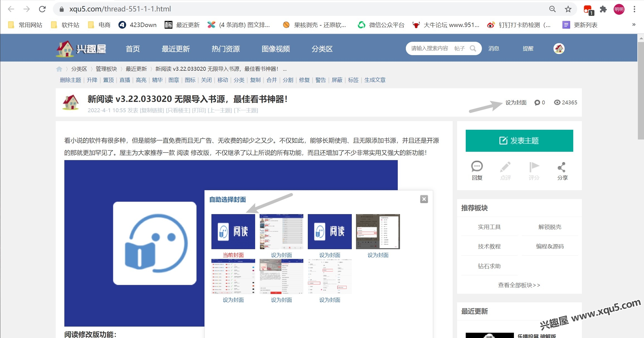
Task: Click the breadcrumb home icon
Action: tap(59, 69)
